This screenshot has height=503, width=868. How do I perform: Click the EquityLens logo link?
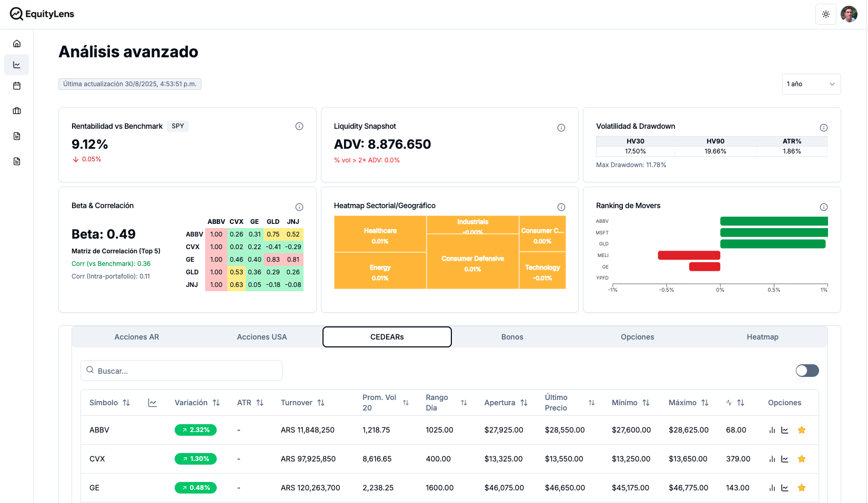[42, 14]
